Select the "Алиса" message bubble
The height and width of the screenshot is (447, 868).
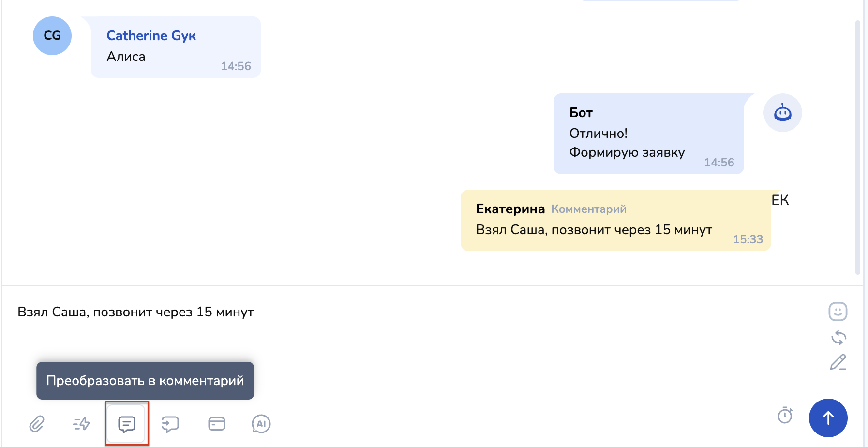click(176, 47)
